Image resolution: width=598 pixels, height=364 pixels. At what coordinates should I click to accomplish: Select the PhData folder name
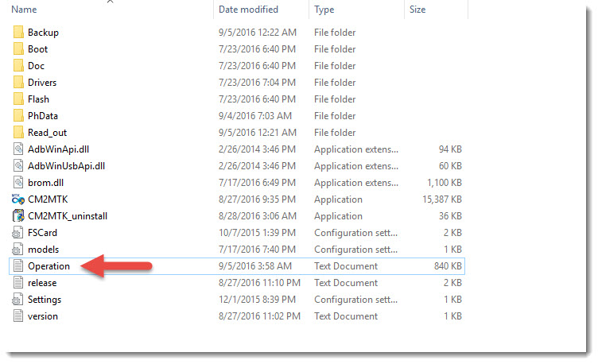coord(43,116)
